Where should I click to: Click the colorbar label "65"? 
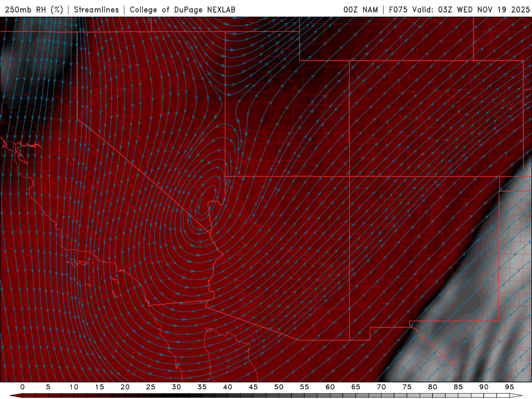click(356, 387)
